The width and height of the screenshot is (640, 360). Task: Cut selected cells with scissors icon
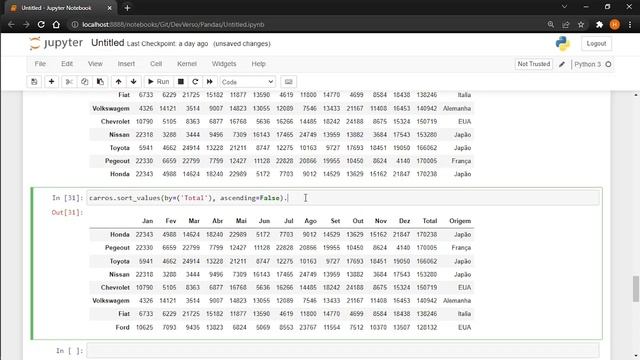69,82
